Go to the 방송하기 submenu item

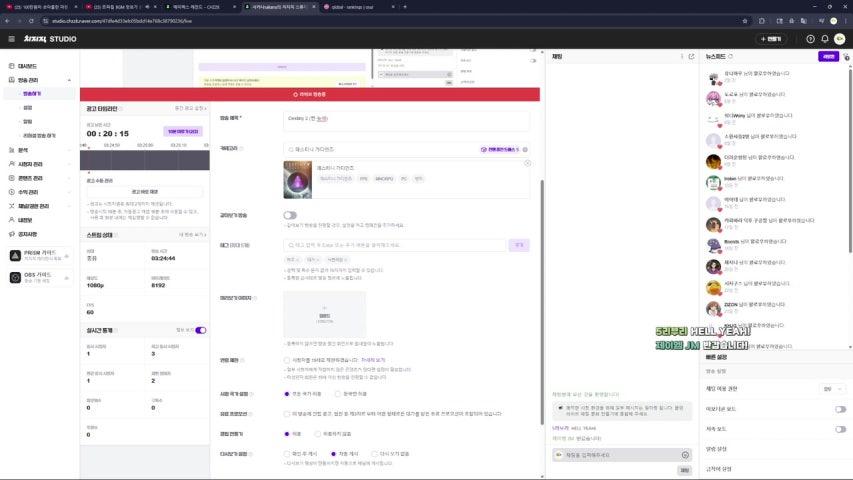click(32, 94)
